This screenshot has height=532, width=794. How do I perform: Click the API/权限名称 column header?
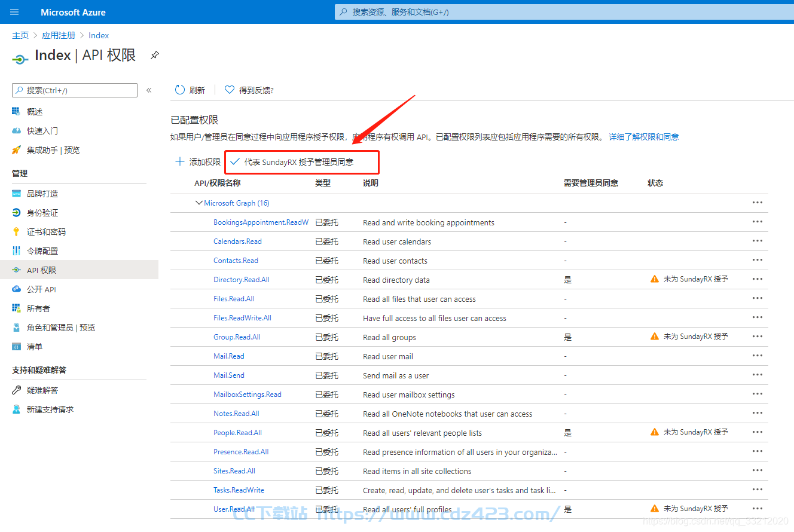217,183
